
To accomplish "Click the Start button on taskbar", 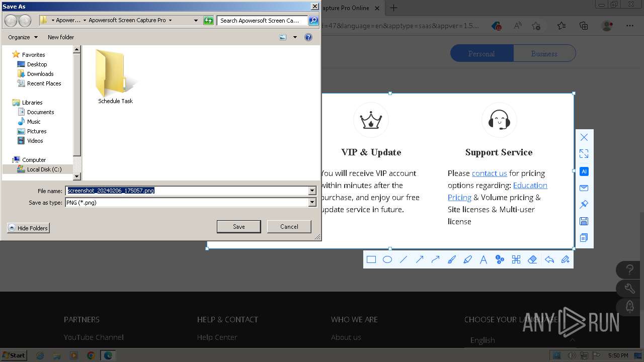I will point(14,355).
